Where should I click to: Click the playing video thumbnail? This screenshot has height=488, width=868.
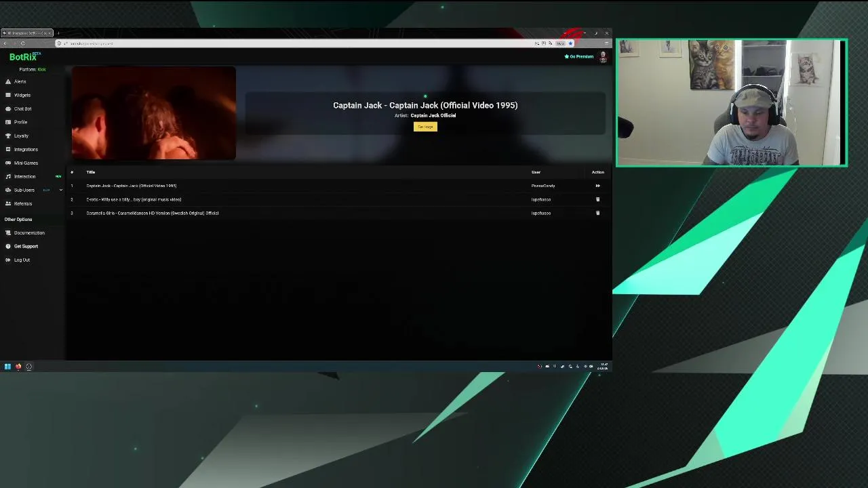click(154, 113)
